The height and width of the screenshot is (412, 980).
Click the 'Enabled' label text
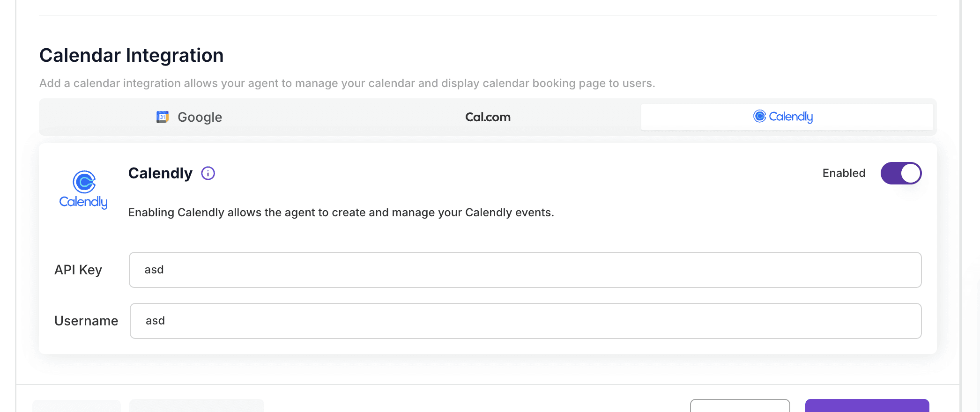point(844,173)
